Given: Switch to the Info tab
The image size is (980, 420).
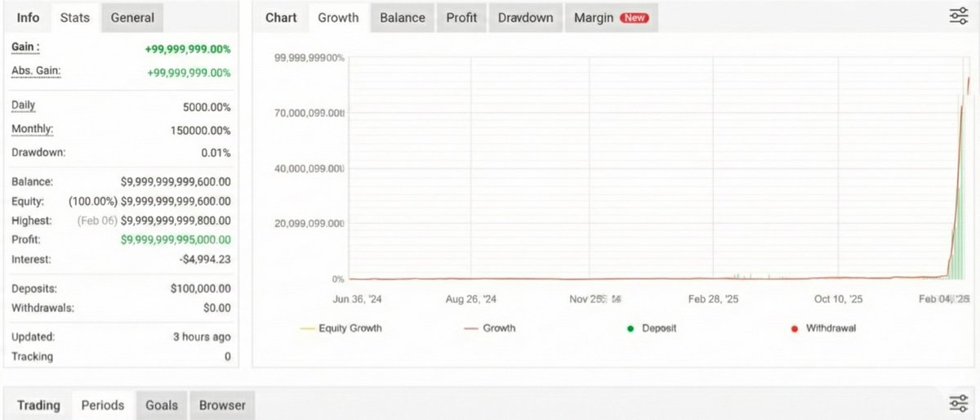Looking at the screenshot, I should (28, 18).
